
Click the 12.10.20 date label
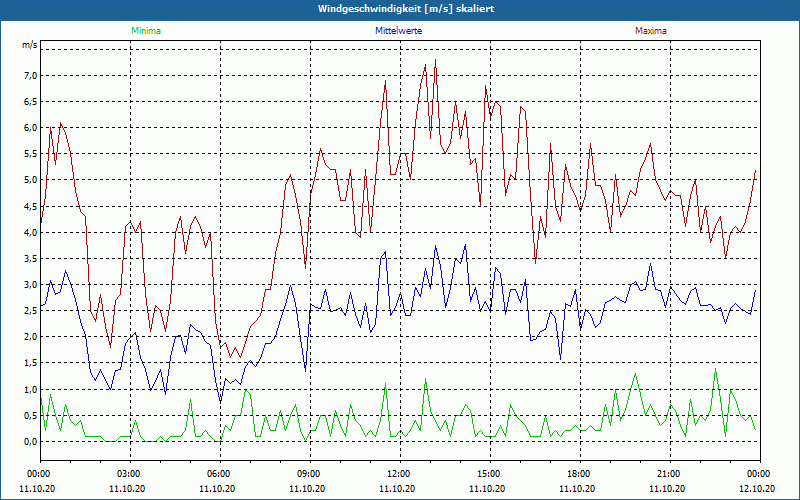click(x=757, y=488)
